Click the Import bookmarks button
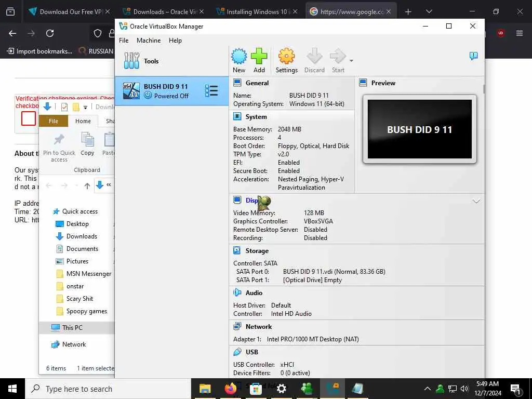 point(39,51)
